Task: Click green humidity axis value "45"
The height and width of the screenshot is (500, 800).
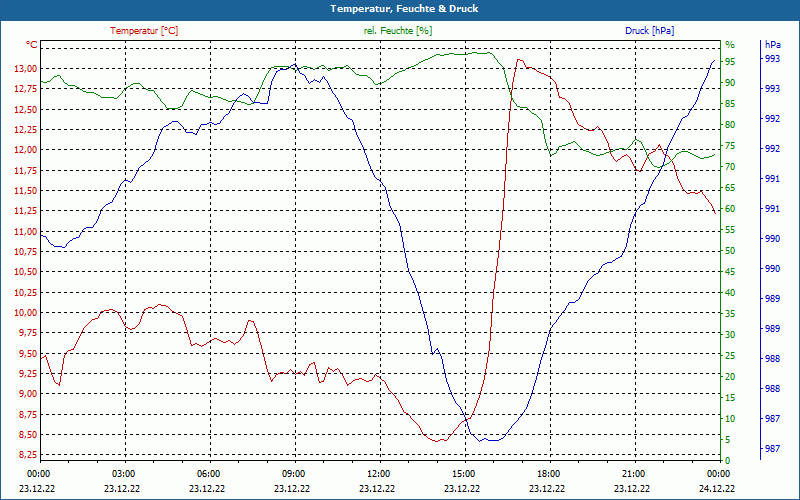Action: coord(730,272)
